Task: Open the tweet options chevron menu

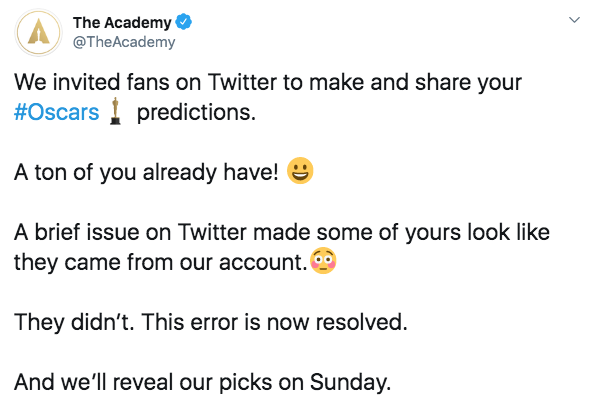Action: (574, 20)
